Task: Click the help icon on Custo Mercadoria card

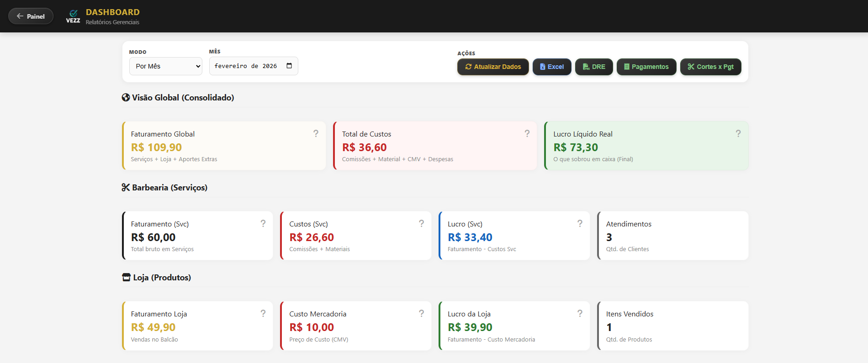Action: (421, 313)
